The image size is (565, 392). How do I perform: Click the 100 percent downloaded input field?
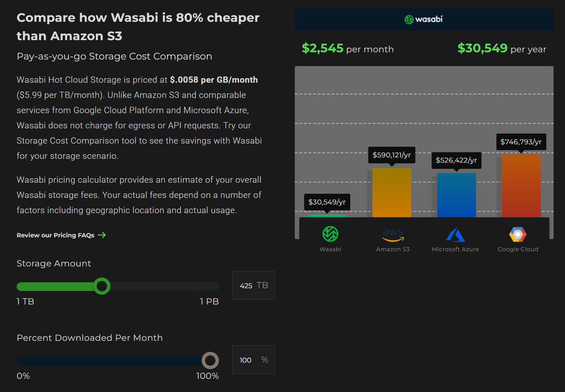tap(246, 360)
